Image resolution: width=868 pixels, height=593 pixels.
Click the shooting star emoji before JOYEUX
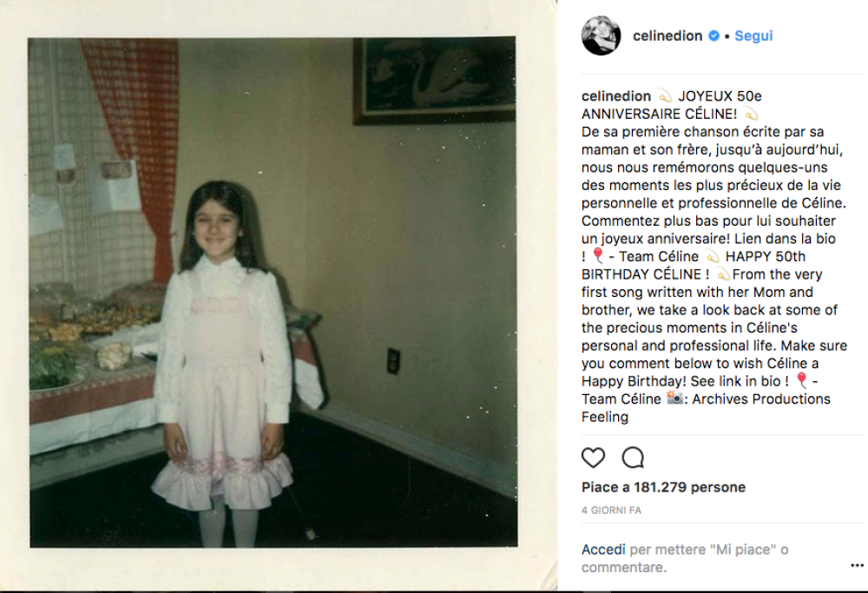(x=664, y=96)
